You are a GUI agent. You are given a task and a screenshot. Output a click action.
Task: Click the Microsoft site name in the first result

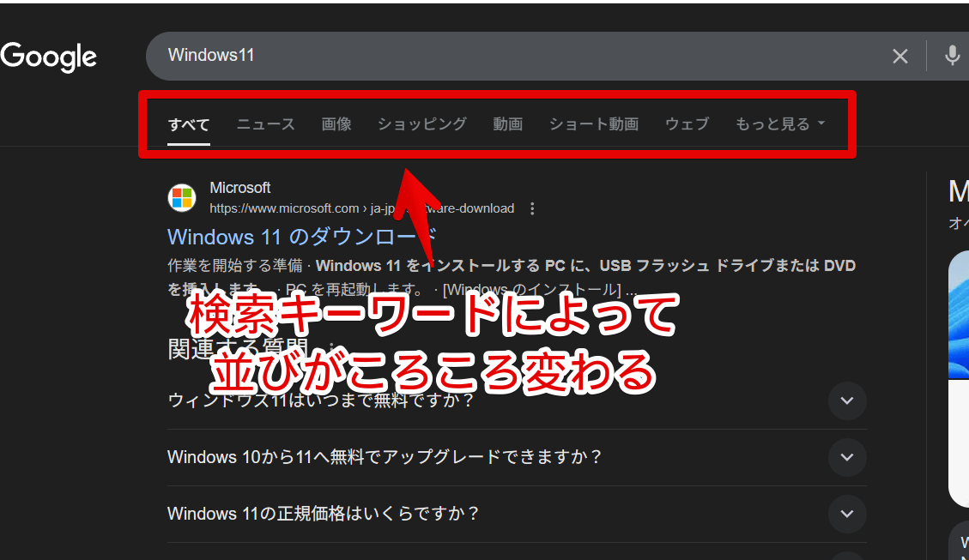[x=239, y=188]
